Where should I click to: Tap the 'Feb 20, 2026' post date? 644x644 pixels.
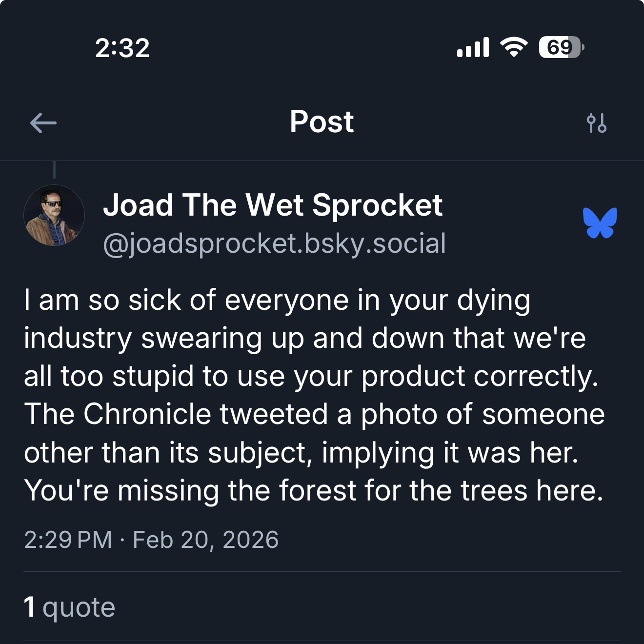tap(205, 540)
